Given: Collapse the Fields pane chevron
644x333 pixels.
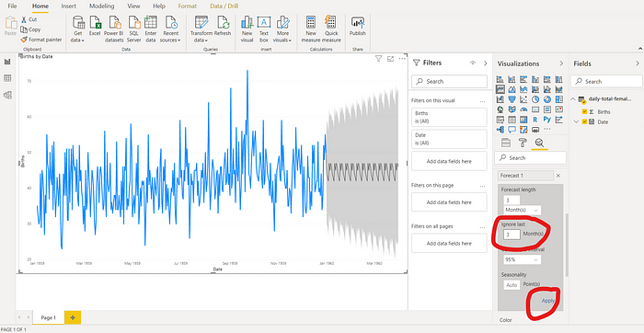Looking at the screenshot, I should [x=638, y=63].
